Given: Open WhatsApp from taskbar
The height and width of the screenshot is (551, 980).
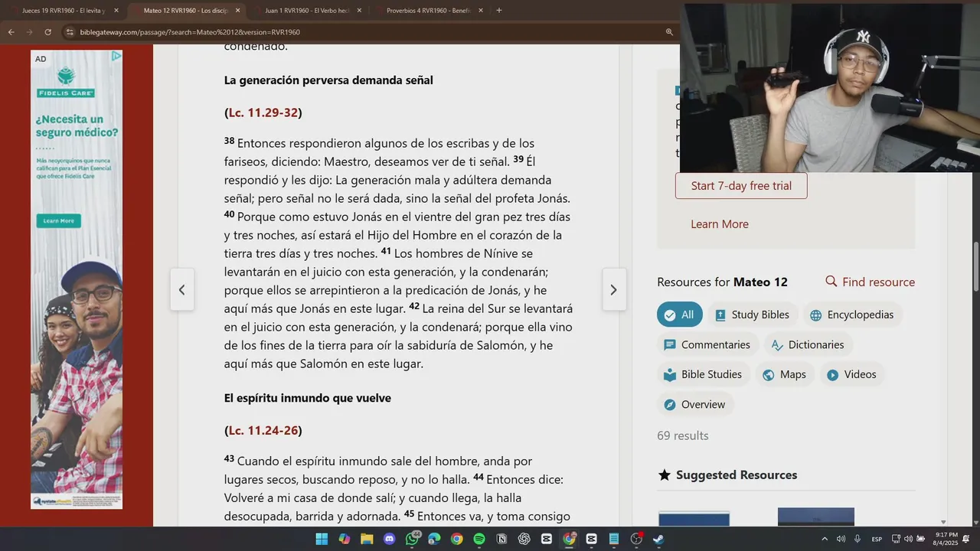Looking at the screenshot, I should click(x=412, y=539).
